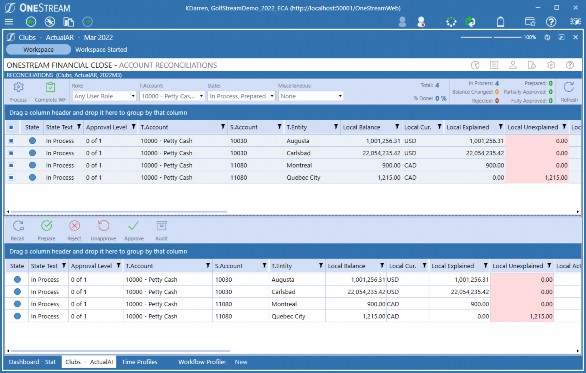
Task: Click the upper grid right scroll arrow
Action: coord(578,212)
